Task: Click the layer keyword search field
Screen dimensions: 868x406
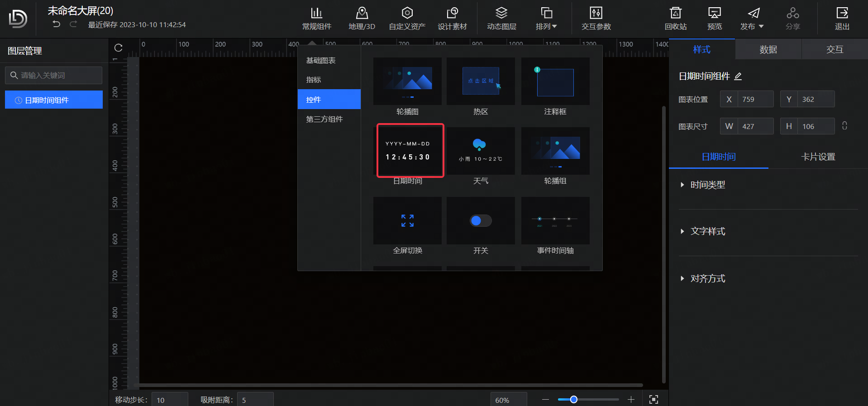Action: pyautogui.click(x=59, y=75)
